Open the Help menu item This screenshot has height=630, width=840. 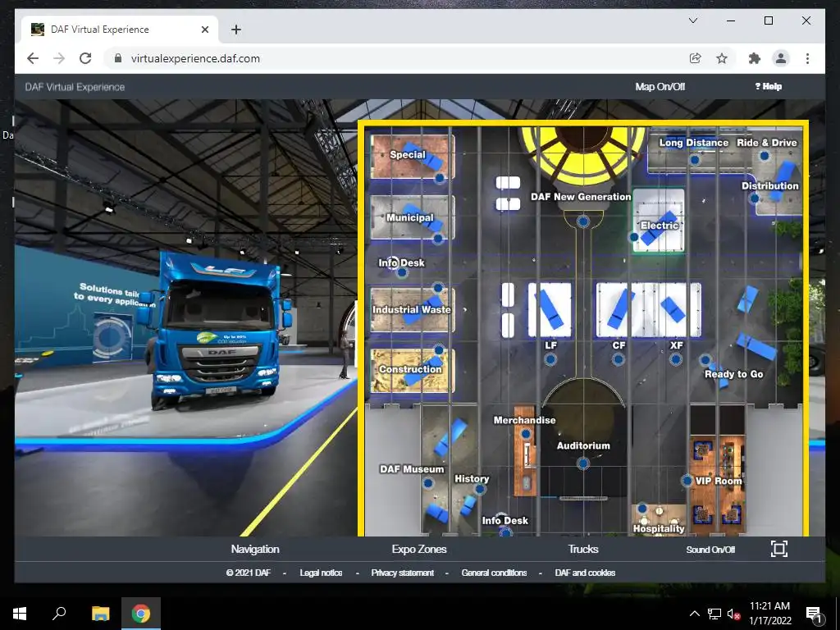(x=768, y=86)
